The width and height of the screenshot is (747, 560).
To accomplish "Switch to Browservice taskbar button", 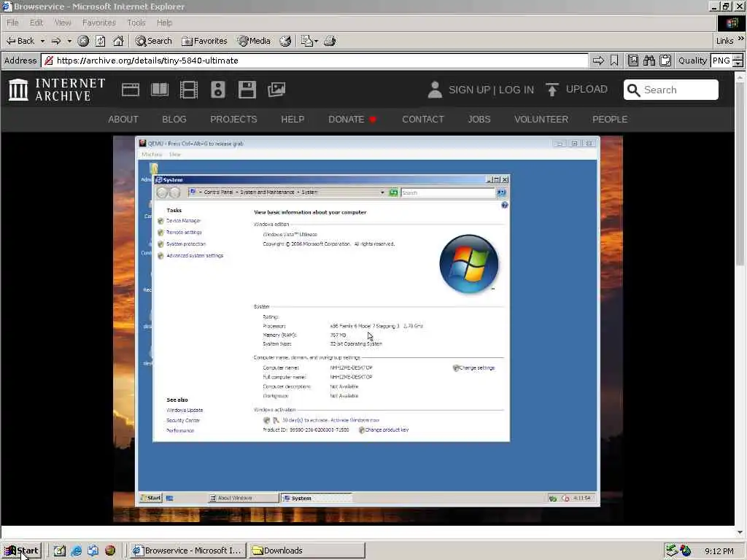I will point(187,551).
